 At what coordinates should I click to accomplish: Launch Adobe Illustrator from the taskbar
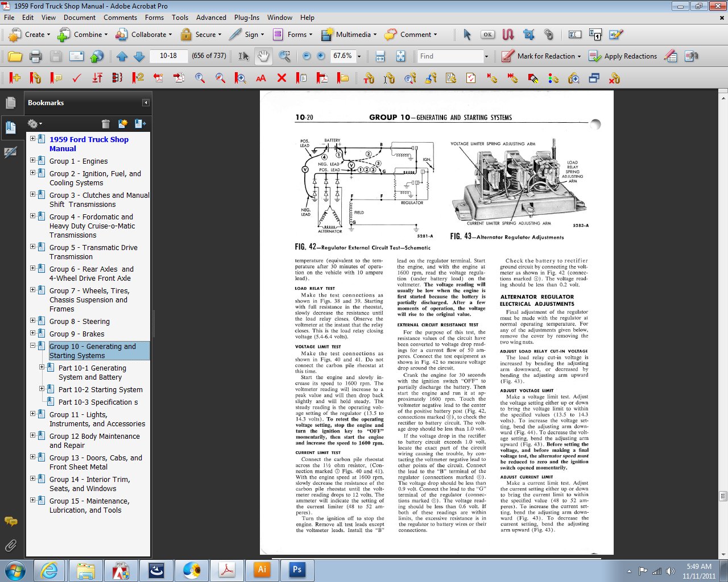pos(262,569)
